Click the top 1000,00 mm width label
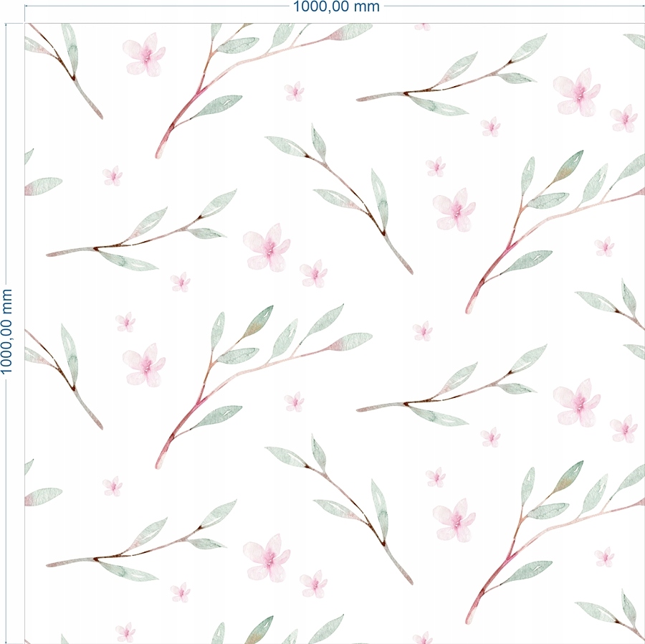 point(336,6)
